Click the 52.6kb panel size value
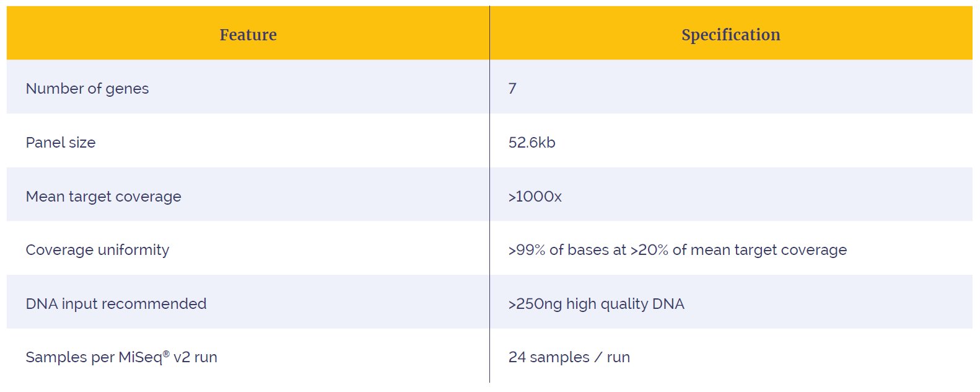The width and height of the screenshot is (980, 392). coord(532,143)
